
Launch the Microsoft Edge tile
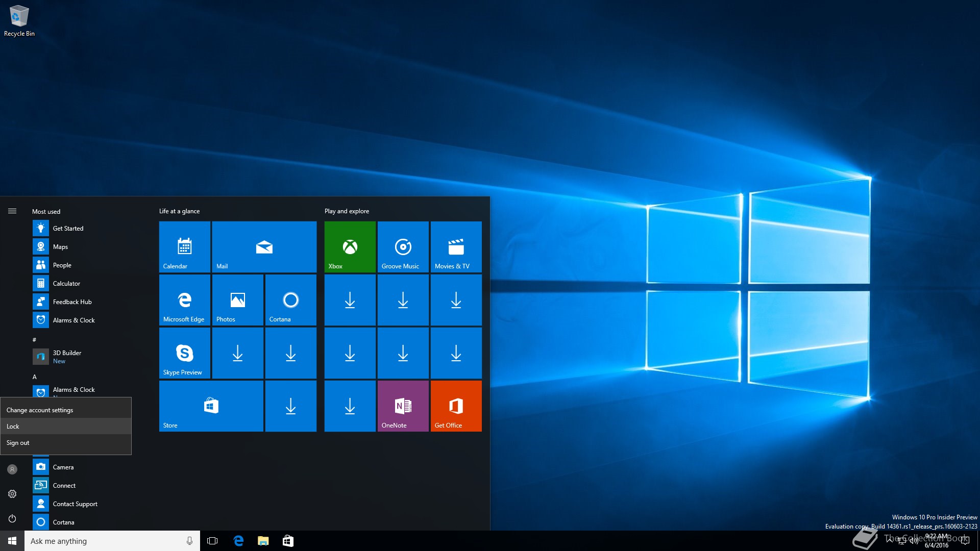pos(184,299)
